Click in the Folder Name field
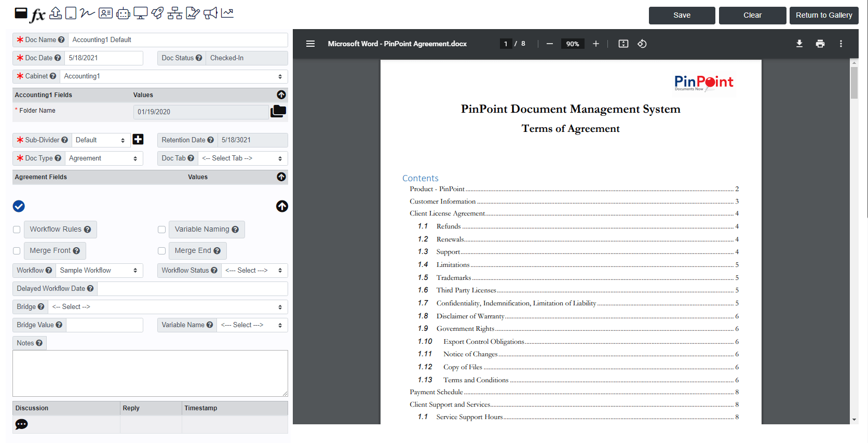868x443 pixels. click(x=201, y=112)
